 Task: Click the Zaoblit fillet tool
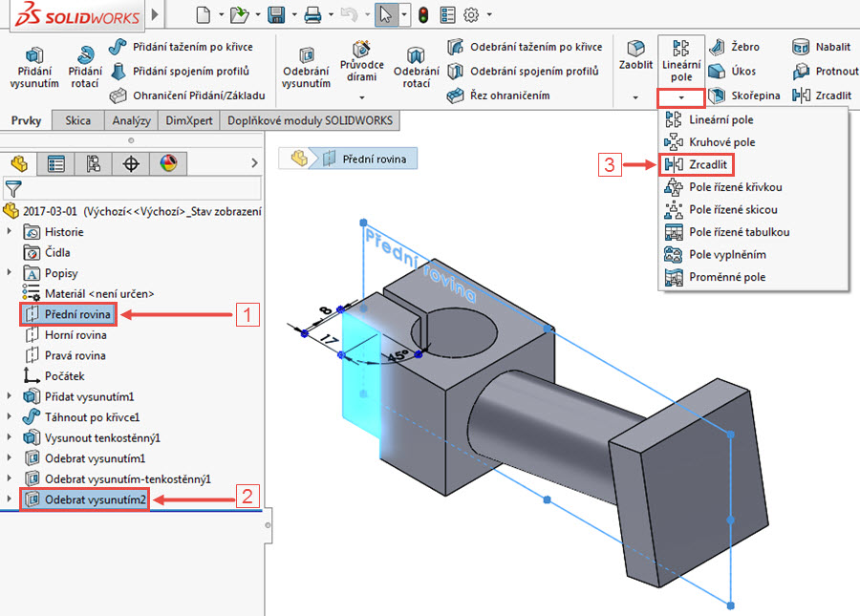[635, 54]
